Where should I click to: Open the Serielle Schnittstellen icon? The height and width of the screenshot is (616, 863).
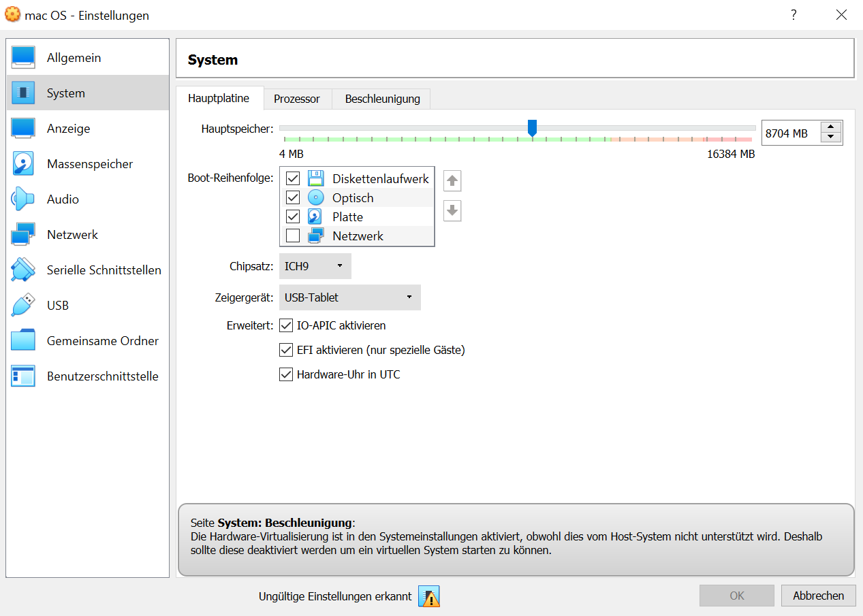click(x=23, y=270)
